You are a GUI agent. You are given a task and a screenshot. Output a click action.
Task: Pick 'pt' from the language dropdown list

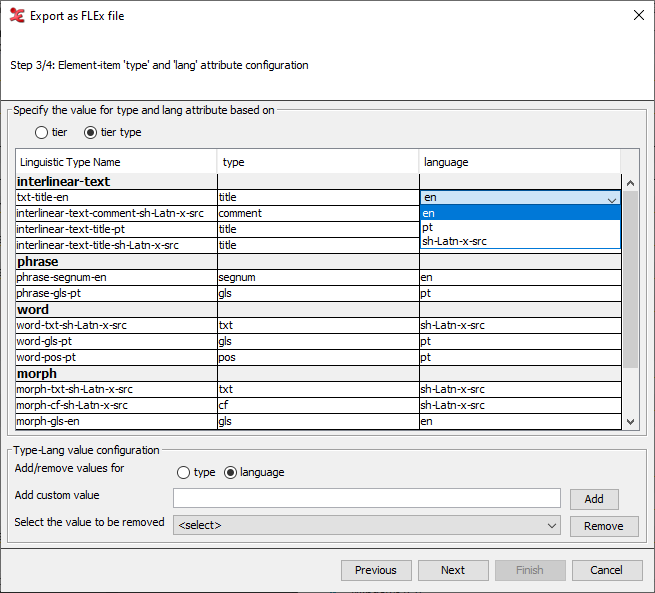point(520,227)
